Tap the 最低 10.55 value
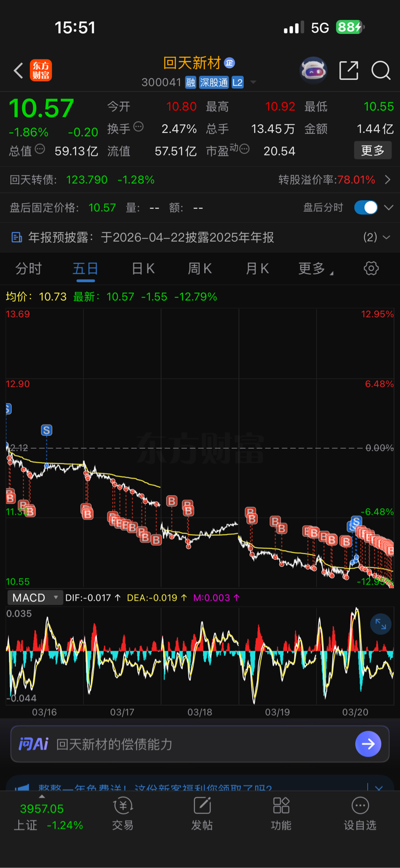The width and height of the screenshot is (400, 868). [379, 107]
